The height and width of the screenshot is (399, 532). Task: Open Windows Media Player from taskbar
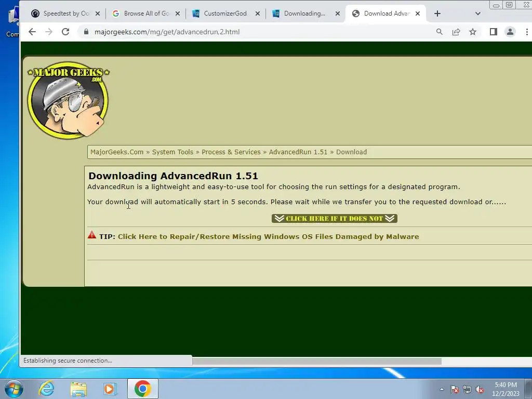(110, 389)
